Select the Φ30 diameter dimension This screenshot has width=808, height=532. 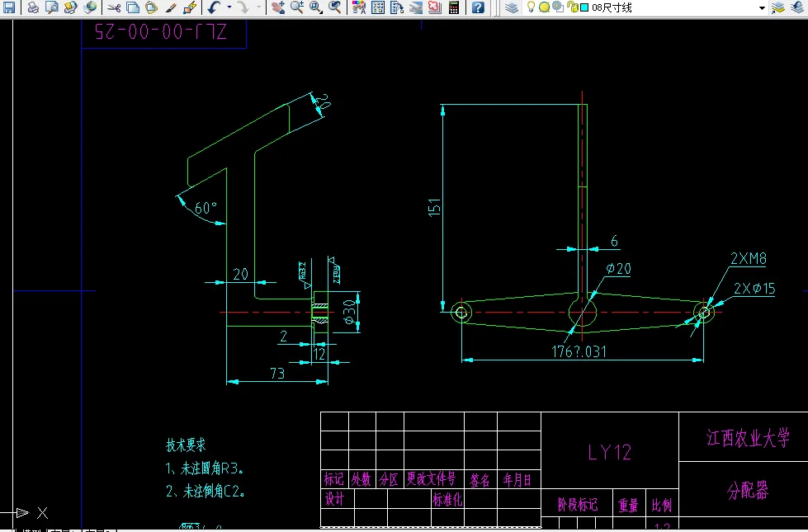(349, 312)
